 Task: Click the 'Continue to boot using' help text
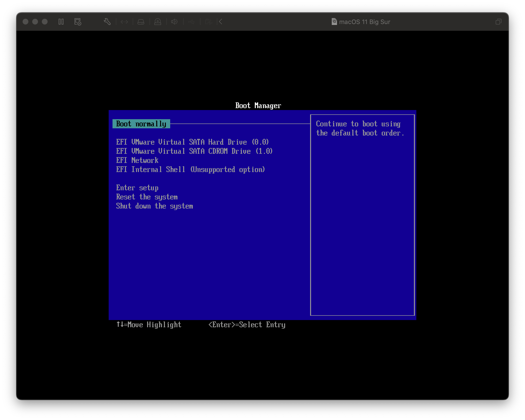[358, 124]
